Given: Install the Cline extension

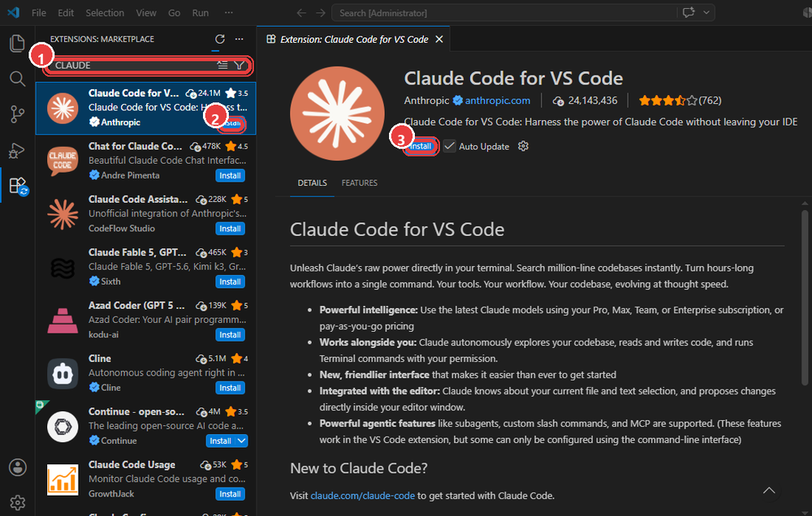Looking at the screenshot, I should pos(230,388).
